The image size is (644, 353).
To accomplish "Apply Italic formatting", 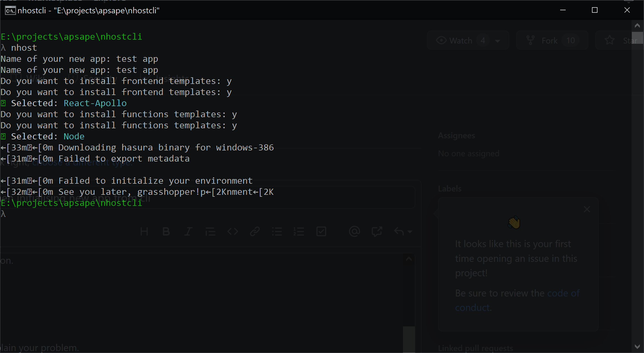I will click(188, 231).
